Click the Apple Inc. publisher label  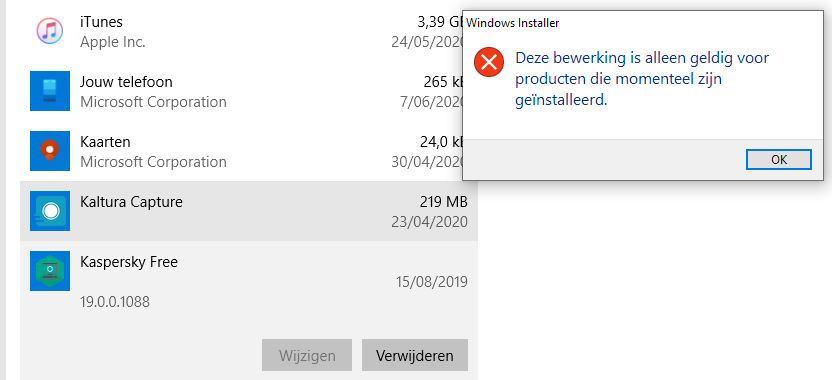[112, 42]
